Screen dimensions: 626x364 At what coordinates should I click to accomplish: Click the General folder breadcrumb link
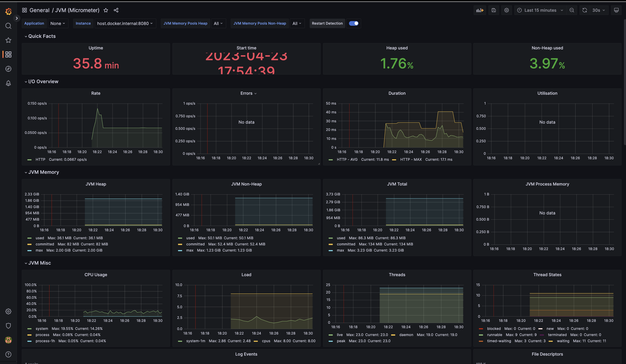coord(39,10)
